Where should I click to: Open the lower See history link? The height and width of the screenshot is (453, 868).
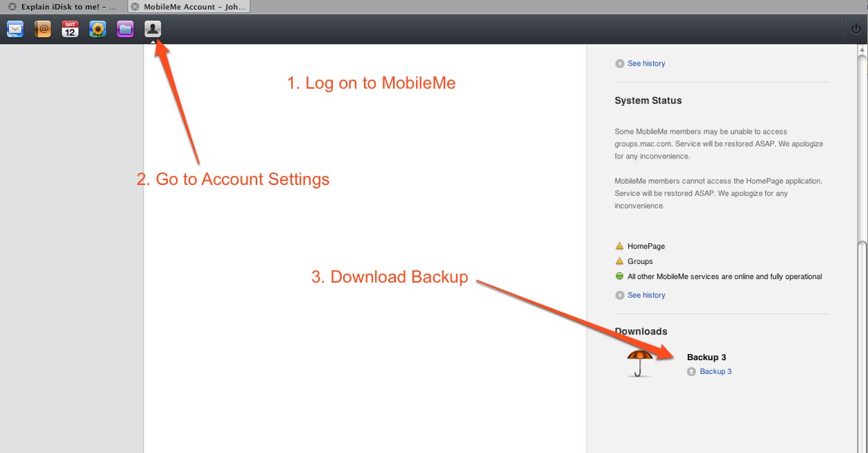(x=645, y=294)
